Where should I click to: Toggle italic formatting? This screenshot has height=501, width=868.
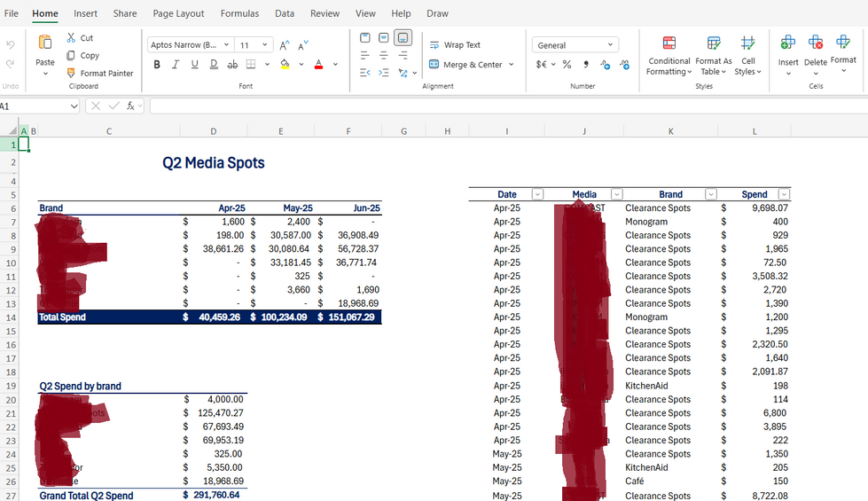point(176,64)
